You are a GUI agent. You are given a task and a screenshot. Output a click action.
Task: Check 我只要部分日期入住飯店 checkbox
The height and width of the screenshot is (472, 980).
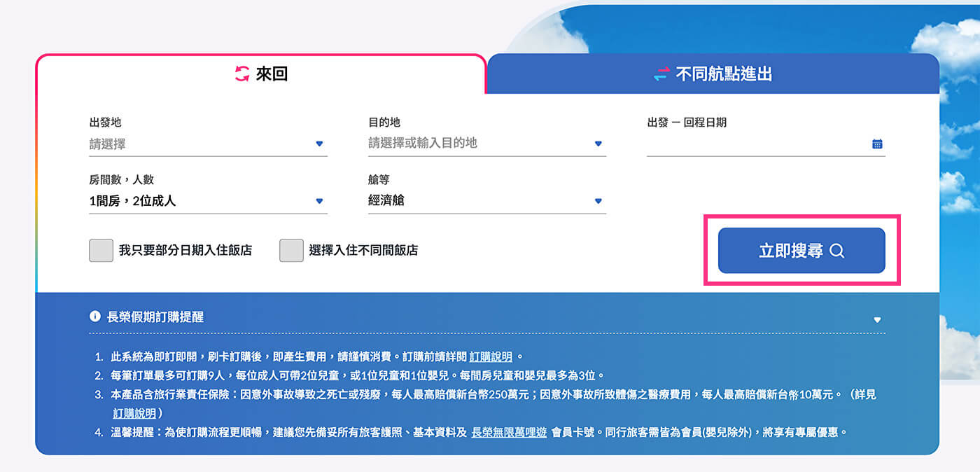101,250
